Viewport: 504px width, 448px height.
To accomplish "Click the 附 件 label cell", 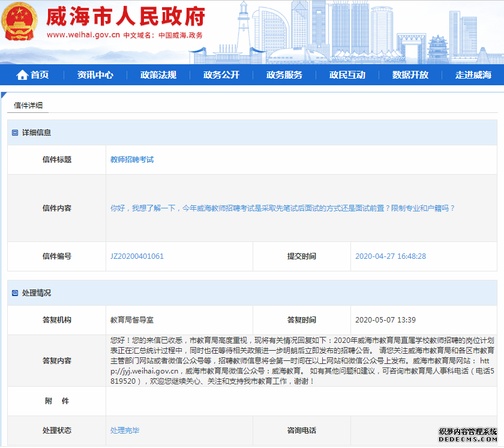I will pyautogui.click(x=57, y=401).
